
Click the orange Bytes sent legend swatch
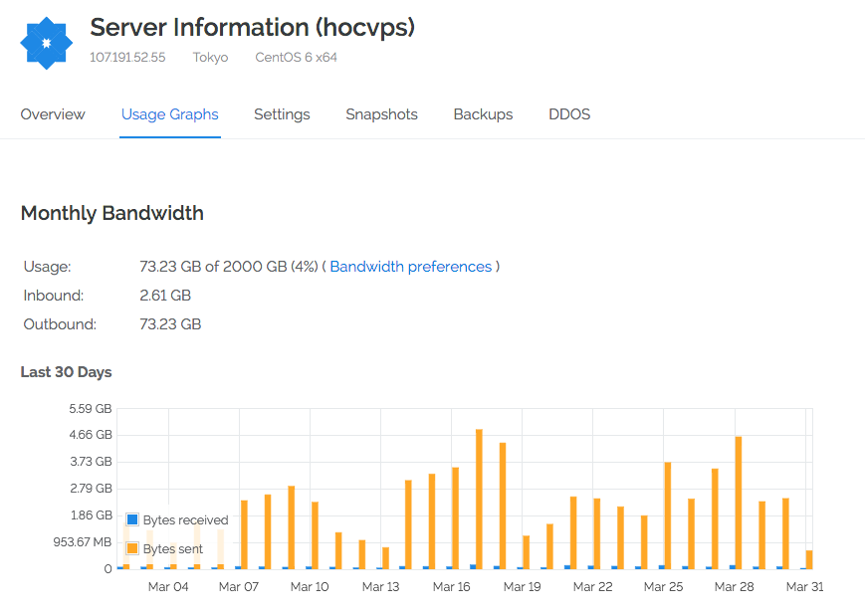tap(132, 548)
